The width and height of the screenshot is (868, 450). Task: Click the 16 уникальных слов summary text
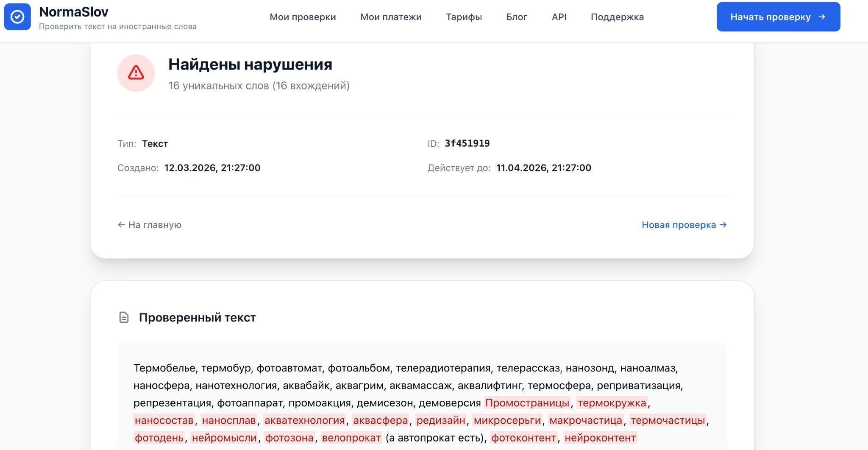coord(259,86)
